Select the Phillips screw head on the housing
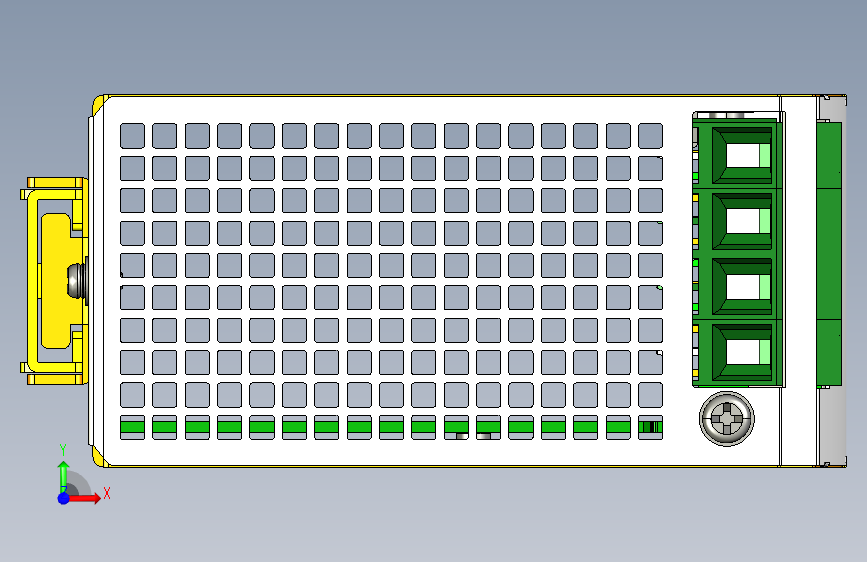Screen dimensions: 867x562 coord(727,419)
